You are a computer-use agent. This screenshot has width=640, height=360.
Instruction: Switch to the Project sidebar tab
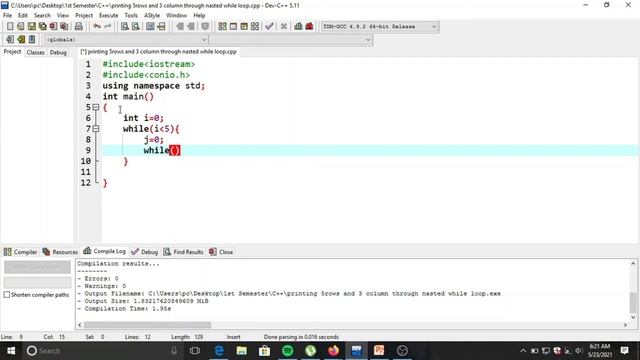[x=12, y=52]
